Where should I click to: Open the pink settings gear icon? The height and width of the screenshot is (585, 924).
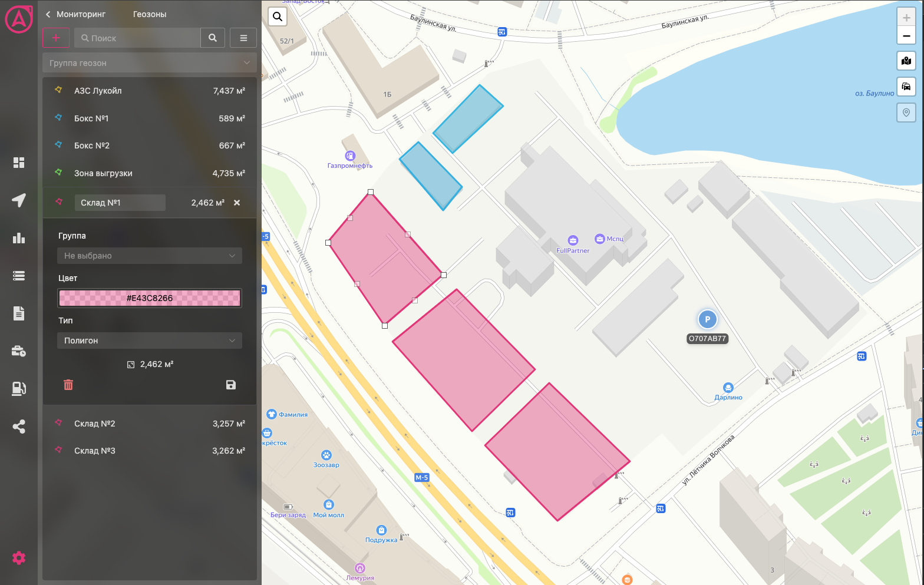(x=19, y=557)
